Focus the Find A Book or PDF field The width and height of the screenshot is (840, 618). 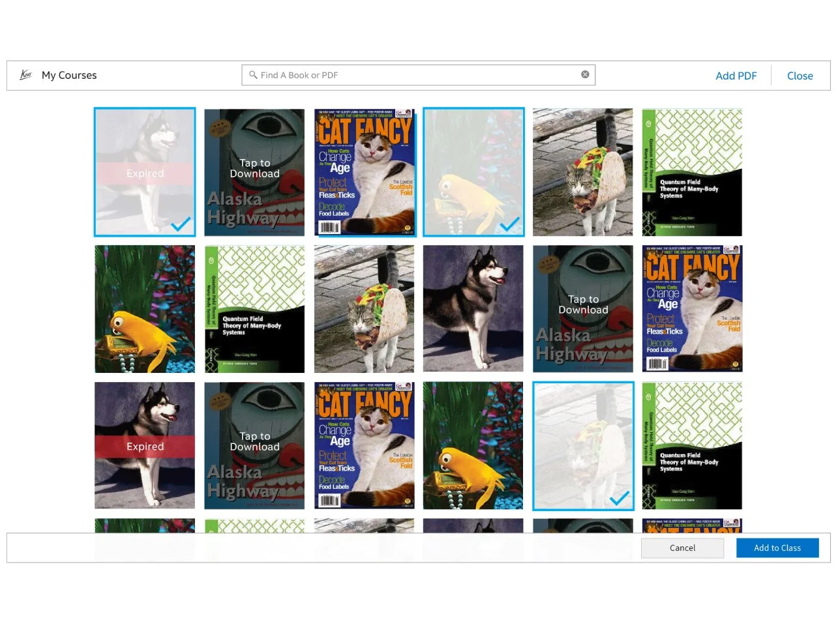(419, 75)
